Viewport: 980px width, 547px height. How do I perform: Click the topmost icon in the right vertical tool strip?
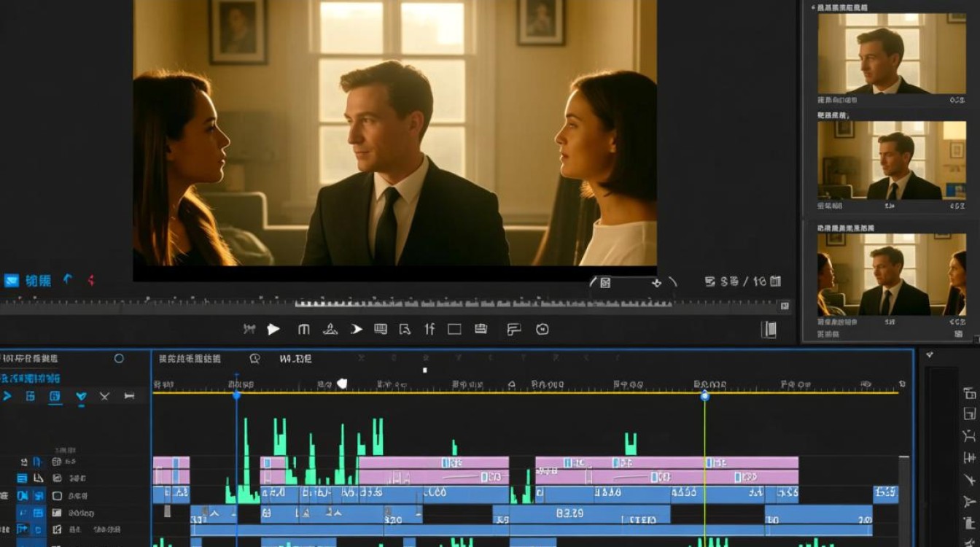tap(969, 394)
